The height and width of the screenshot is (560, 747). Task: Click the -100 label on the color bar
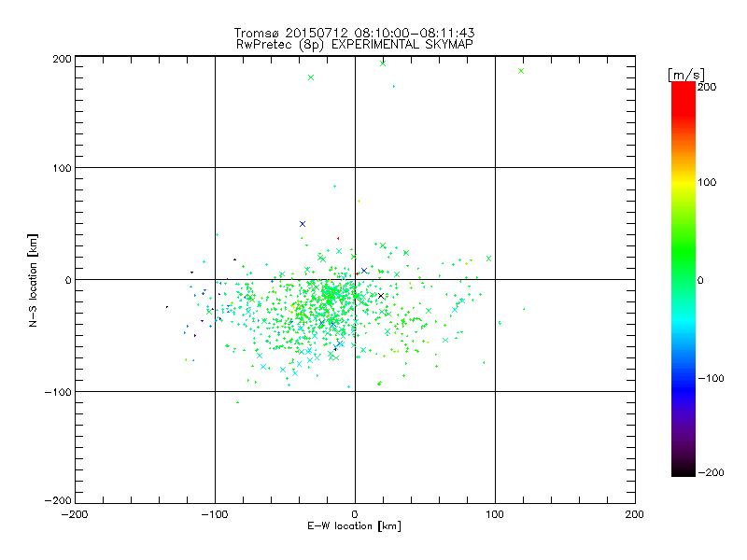pos(712,377)
